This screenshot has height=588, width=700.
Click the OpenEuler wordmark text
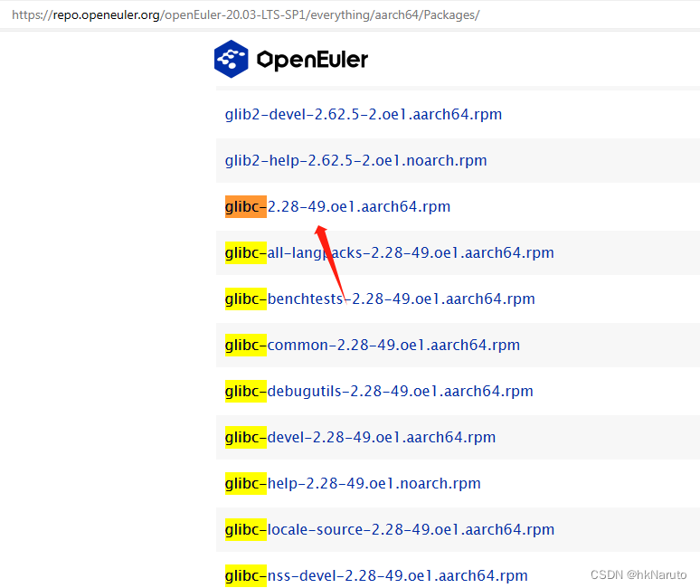(312, 61)
